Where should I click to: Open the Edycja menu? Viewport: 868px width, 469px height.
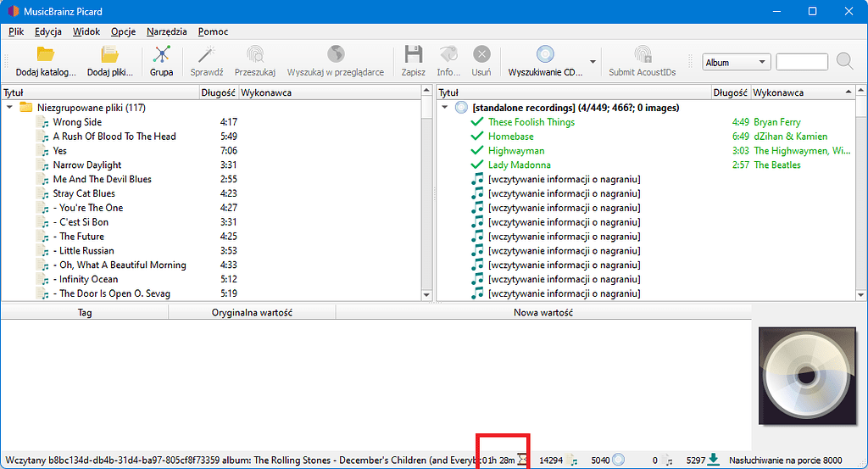click(48, 31)
